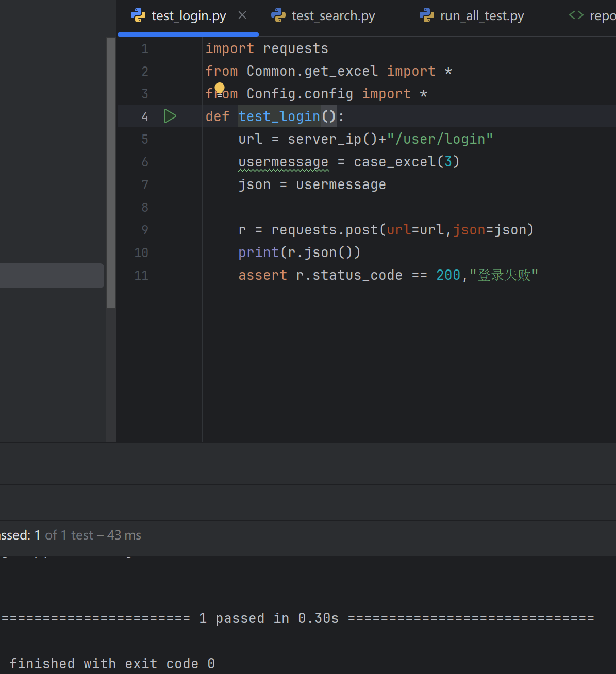The height and width of the screenshot is (674, 616).
Task: Click the underlined usermessage variable
Action: tap(284, 162)
